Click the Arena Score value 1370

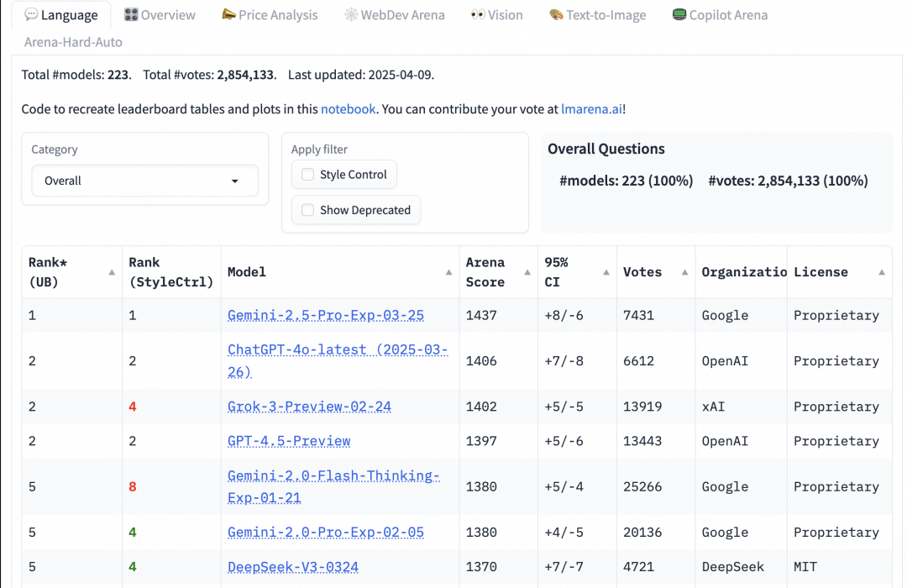pos(481,567)
